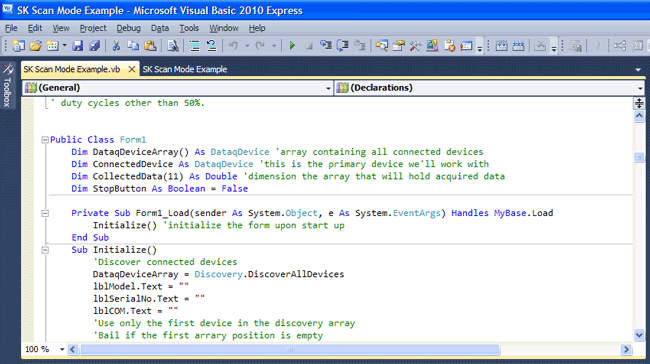Open the Help menu
Screen dimensions: 650x364
click(257, 28)
